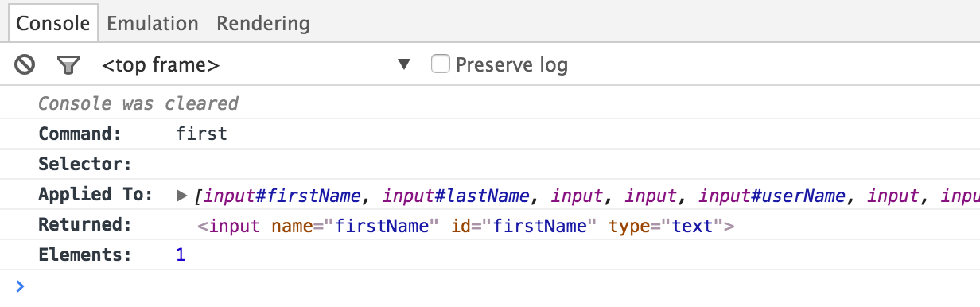Click the "Command:" label
Image resolution: width=980 pixels, height=307 pixels.
[80, 134]
